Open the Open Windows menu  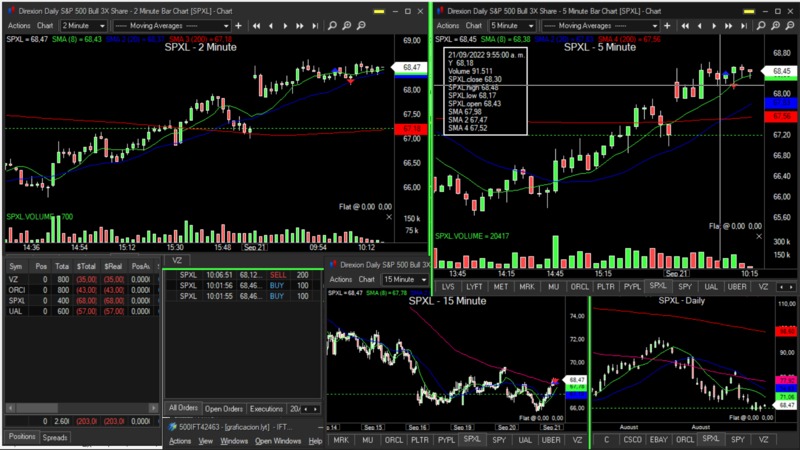click(277, 440)
